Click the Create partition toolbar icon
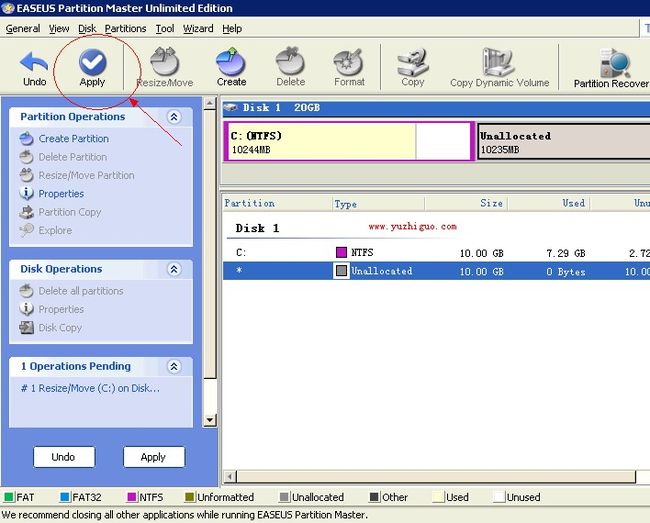The height and width of the screenshot is (523, 650). pos(231,61)
